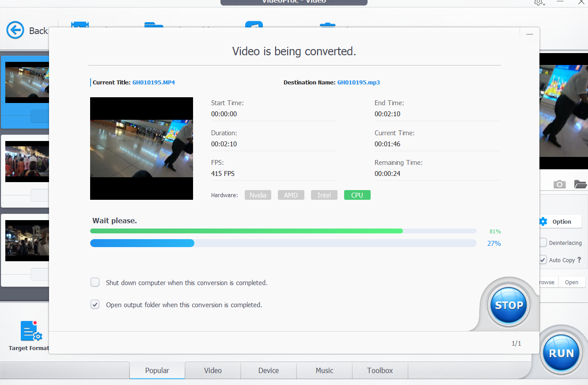Click the round RUN button
The image size is (588, 385).
pyautogui.click(x=561, y=353)
